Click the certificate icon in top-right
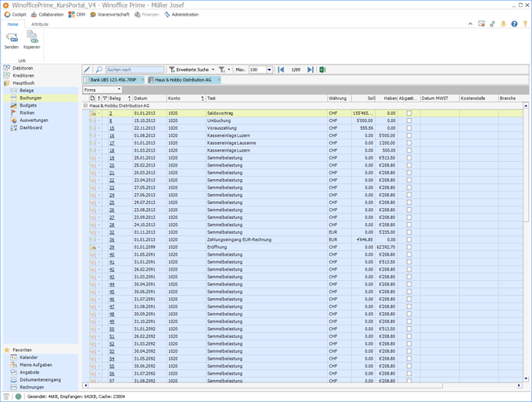Screen dimensions: 532x402 (x=481, y=23)
